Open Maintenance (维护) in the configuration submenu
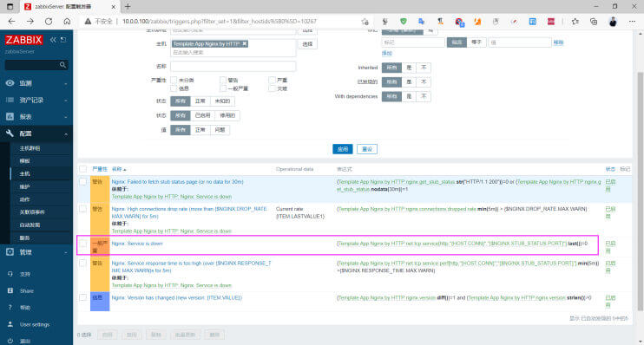The image size is (644, 345). coord(24,186)
